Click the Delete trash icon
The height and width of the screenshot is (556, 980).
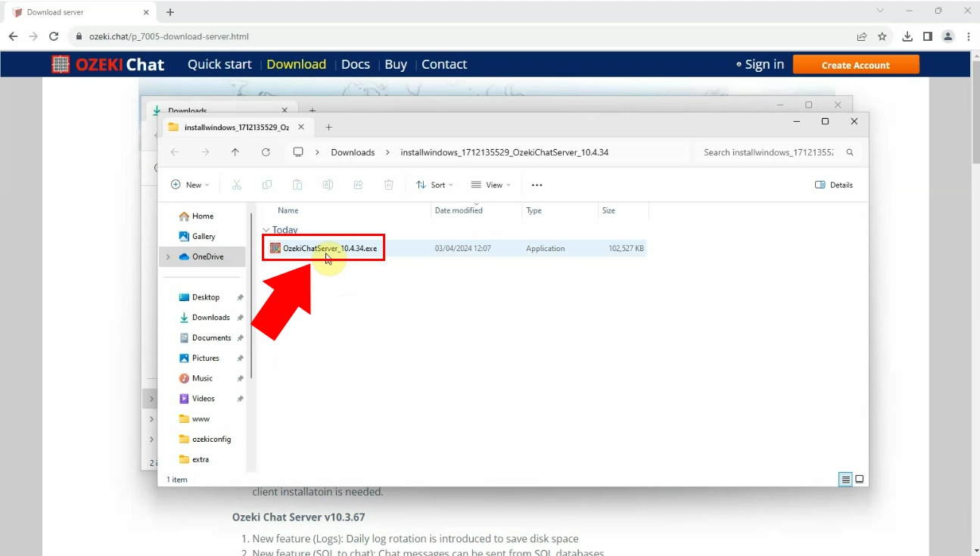point(388,185)
